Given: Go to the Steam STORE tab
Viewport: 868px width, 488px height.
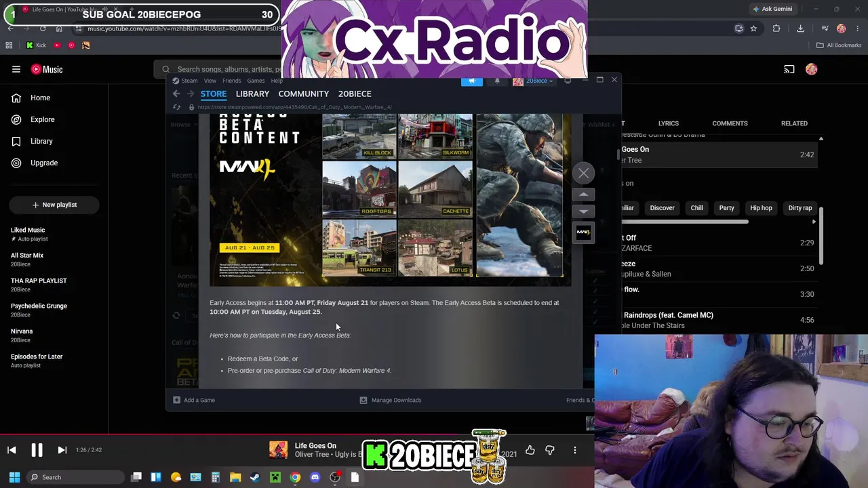Looking at the screenshot, I should click(x=214, y=94).
